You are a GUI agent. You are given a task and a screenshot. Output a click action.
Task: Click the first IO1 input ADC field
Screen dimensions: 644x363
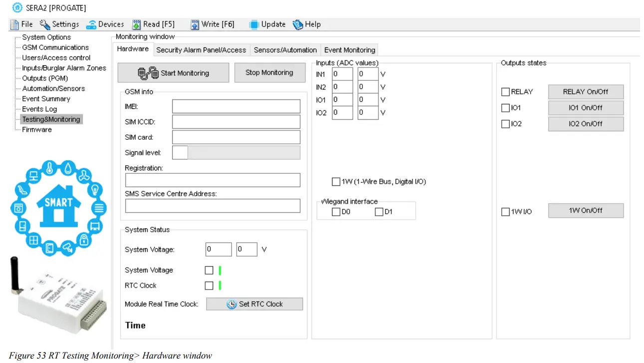pyautogui.click(x=342, y=100)
